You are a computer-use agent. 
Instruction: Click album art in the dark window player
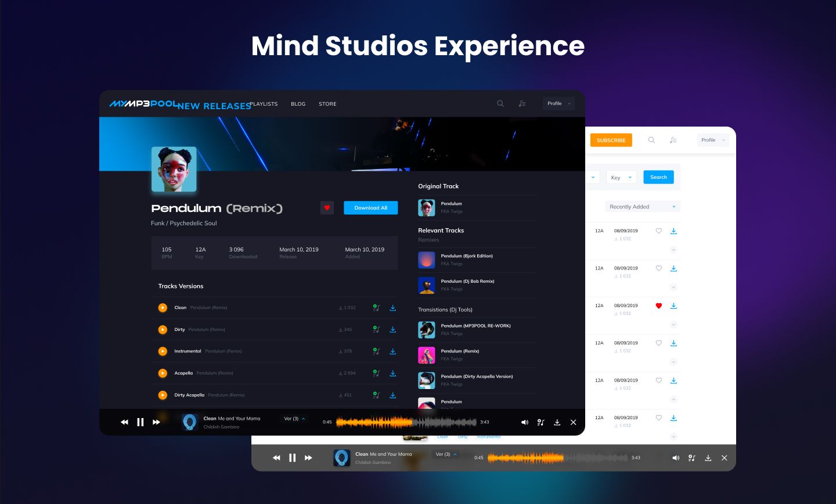[190, 422]
